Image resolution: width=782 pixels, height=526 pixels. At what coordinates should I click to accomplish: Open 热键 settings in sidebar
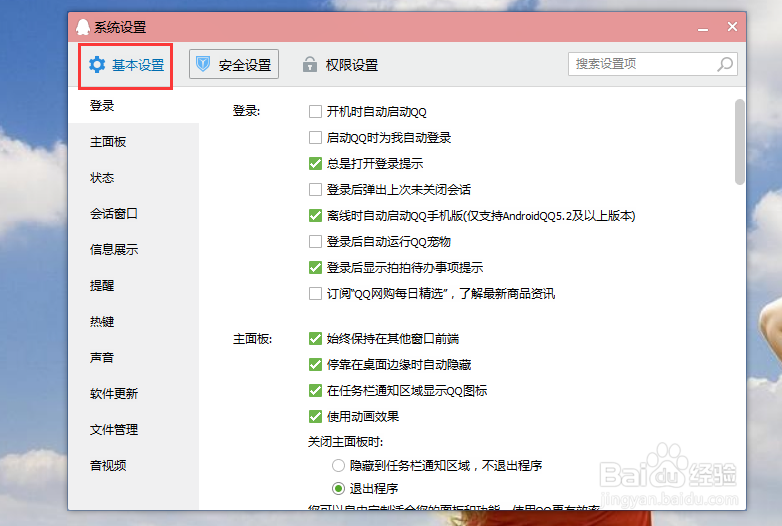tap(133, 322)
